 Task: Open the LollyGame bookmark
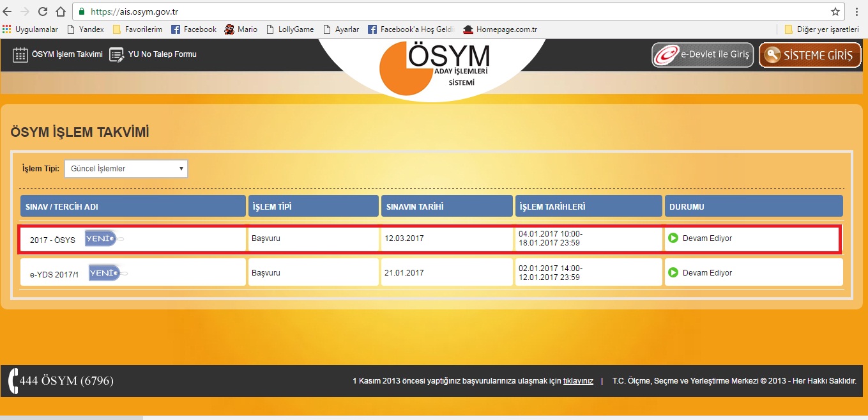coord(290,29)
